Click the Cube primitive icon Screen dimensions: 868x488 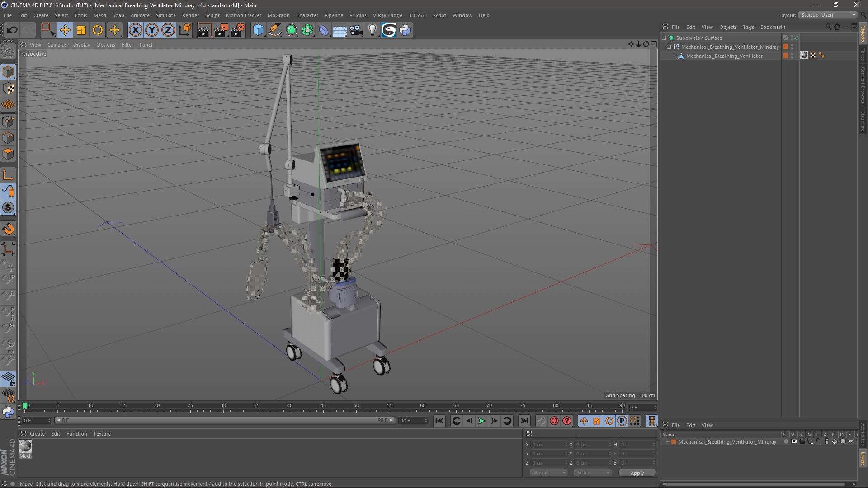coord(258,30)
